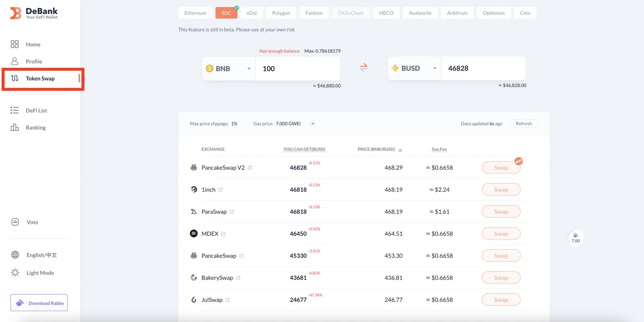Click Swap for JulSwap
The image size is (644, 322).
501,299
